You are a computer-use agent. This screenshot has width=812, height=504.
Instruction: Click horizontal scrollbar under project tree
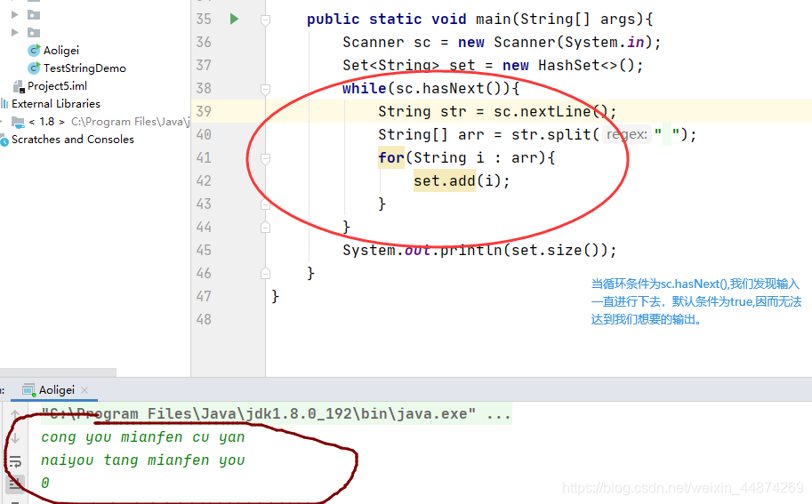(58, 372)
